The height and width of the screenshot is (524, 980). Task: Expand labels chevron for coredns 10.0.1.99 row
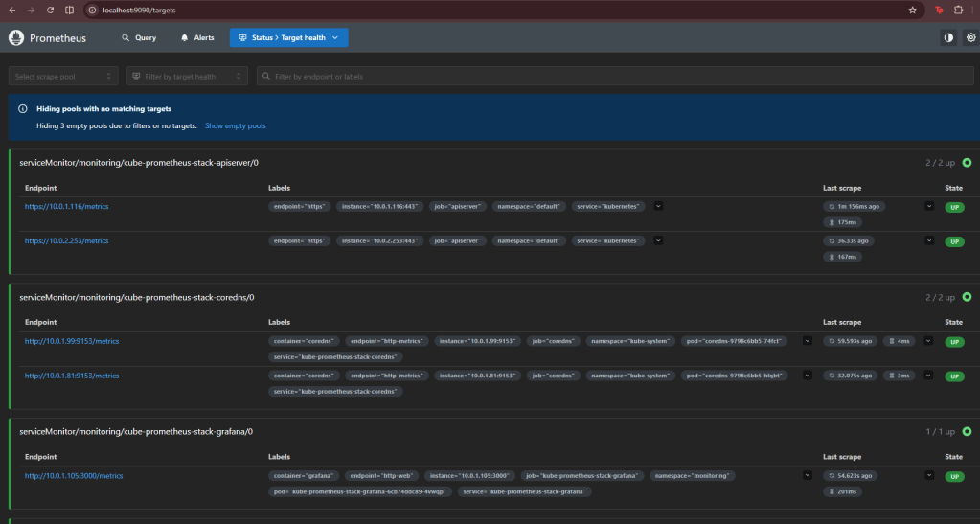(808, 341)
